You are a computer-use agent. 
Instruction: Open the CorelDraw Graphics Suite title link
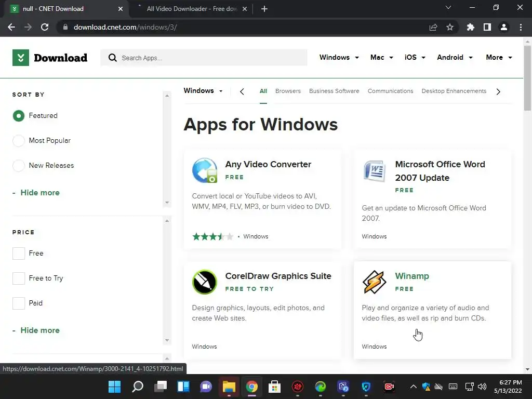[x=278, y=276]
